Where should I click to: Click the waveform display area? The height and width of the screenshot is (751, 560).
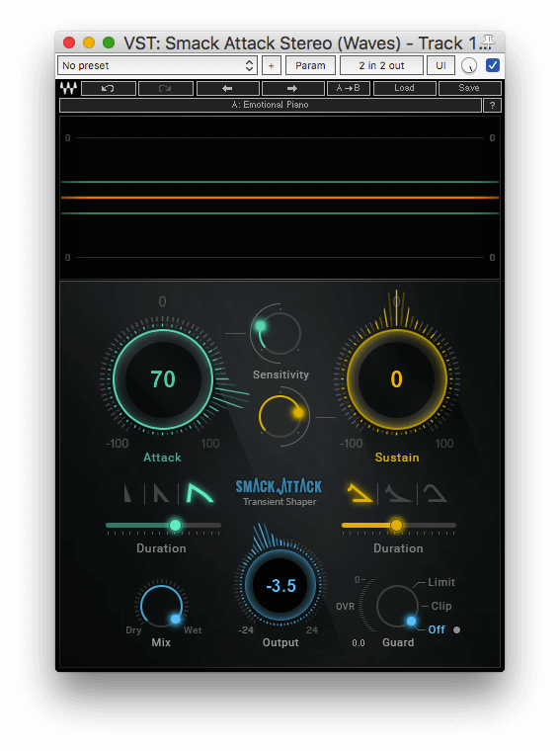pyautogui.click(x=280, y=198)
